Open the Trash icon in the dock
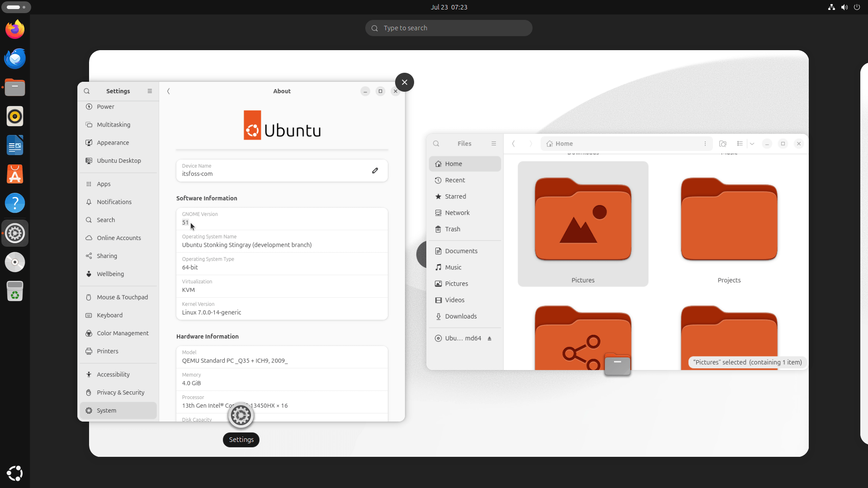This screenshot has height=488, width=868. (x=15, y=291)
